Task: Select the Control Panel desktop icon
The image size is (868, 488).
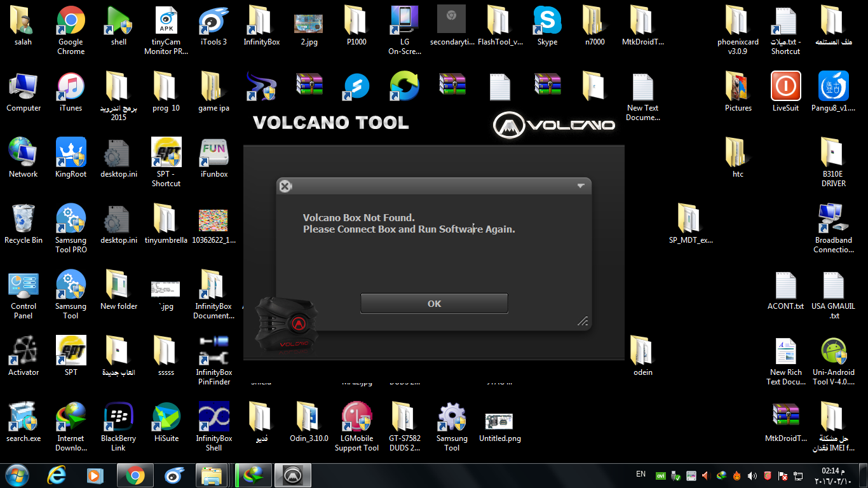Action: tap(24, 294)
